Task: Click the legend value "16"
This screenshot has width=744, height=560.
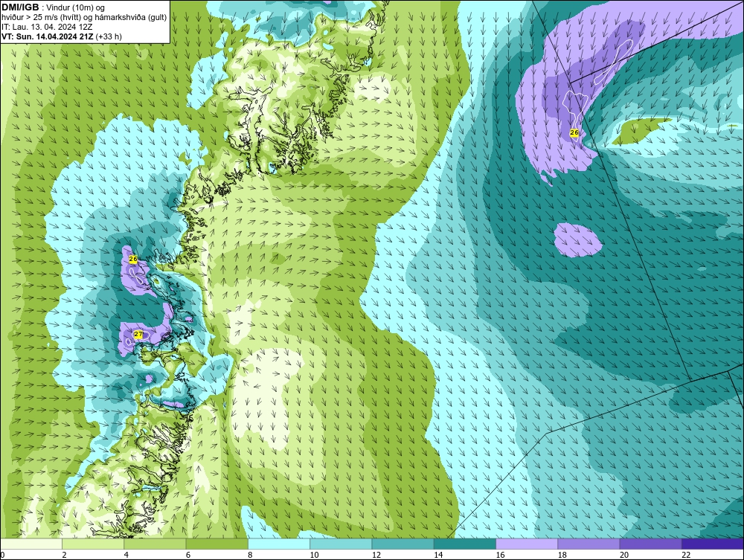Action: [500, 556]
